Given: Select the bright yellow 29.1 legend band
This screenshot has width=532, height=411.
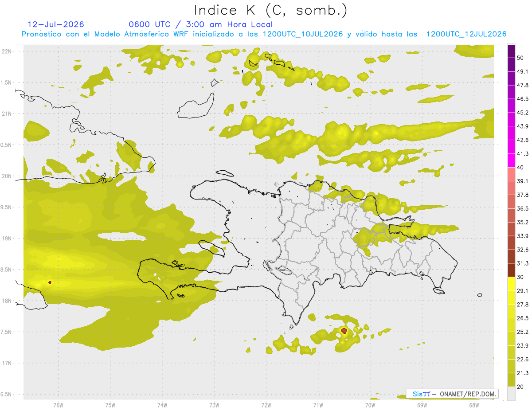Looking at the screenshot, I should pos(511,284).
